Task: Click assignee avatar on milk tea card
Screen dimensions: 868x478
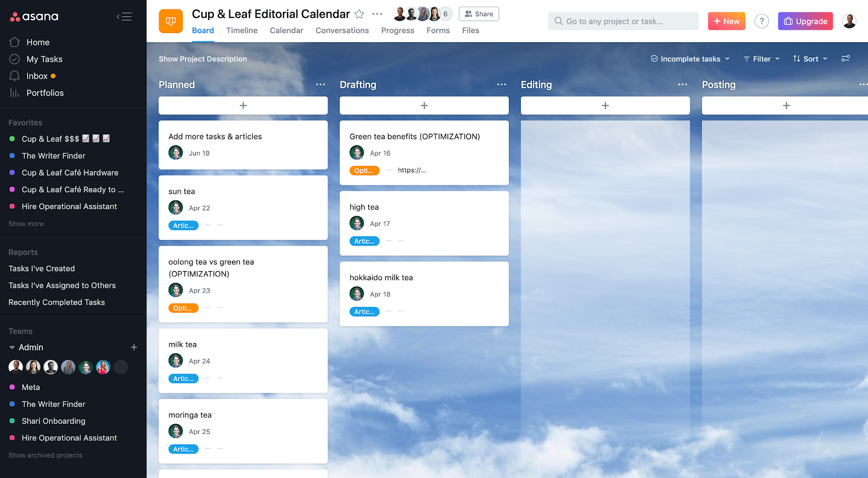Action: click(176, 360)
